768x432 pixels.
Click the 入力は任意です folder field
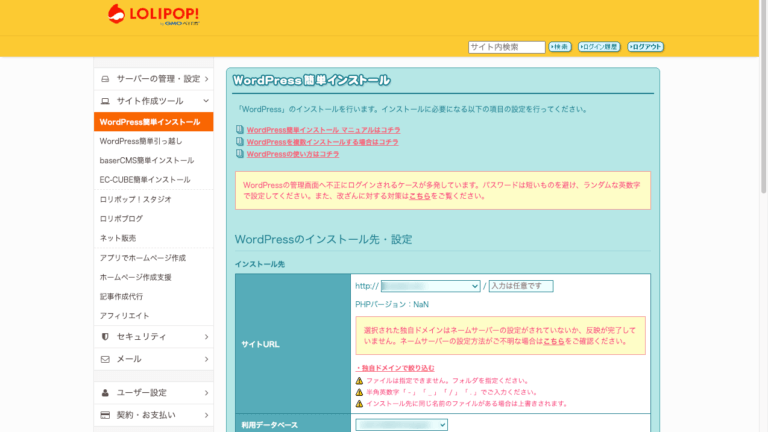(x=521, y=286)
